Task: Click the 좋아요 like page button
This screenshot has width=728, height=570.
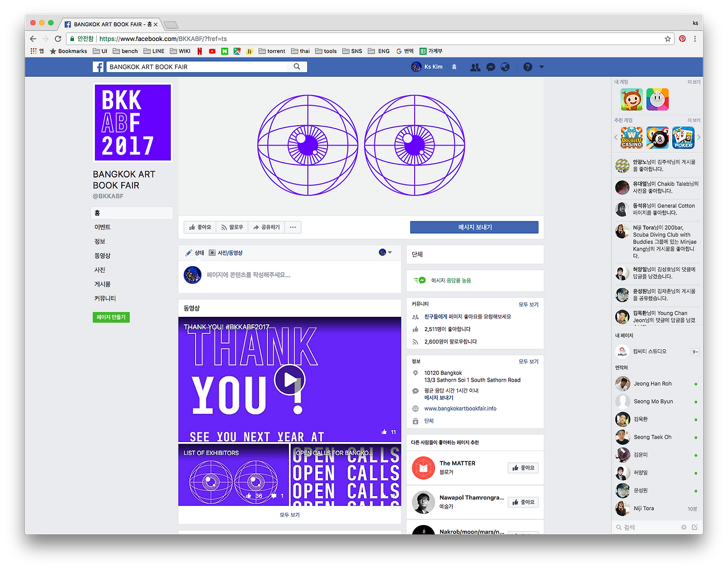Action: [200, 227]
